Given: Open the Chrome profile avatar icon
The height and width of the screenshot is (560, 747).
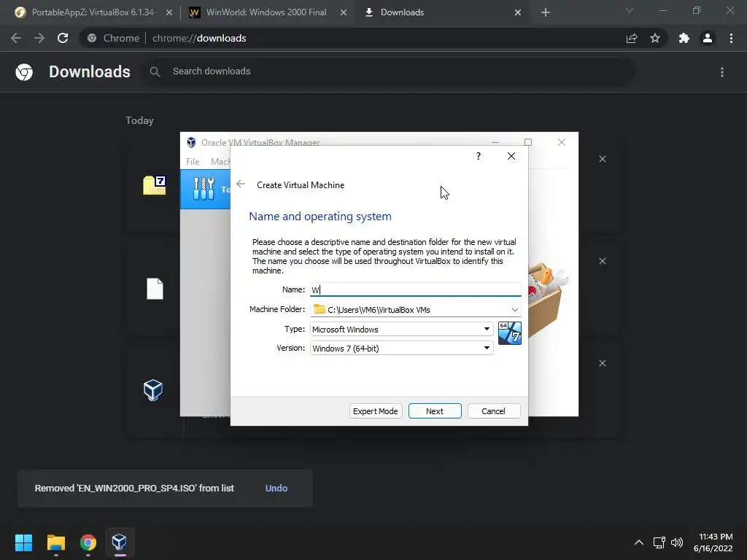Looking at the screenshot, I should click(708, 38).
